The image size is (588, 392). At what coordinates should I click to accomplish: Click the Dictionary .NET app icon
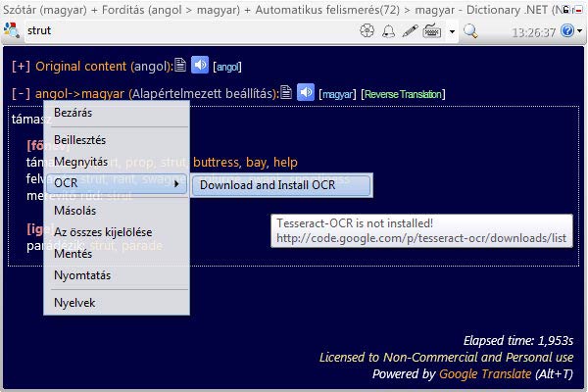(x=12, y=31)
